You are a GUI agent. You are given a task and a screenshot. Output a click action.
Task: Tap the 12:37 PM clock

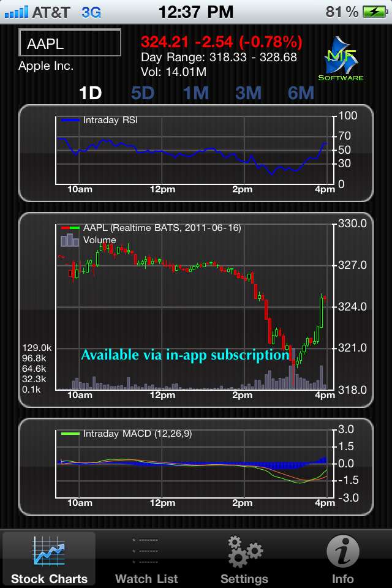click(x=196, y=12)
